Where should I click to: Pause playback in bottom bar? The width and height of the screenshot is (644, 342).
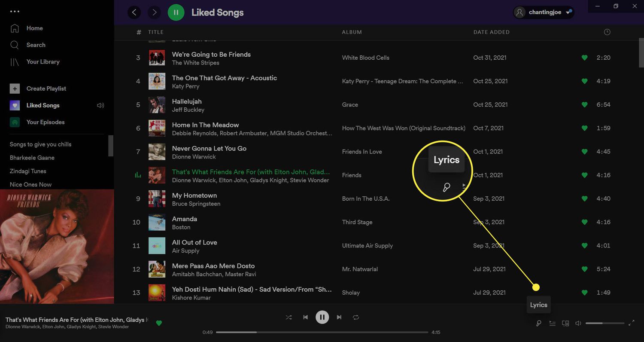pos(322,317)
